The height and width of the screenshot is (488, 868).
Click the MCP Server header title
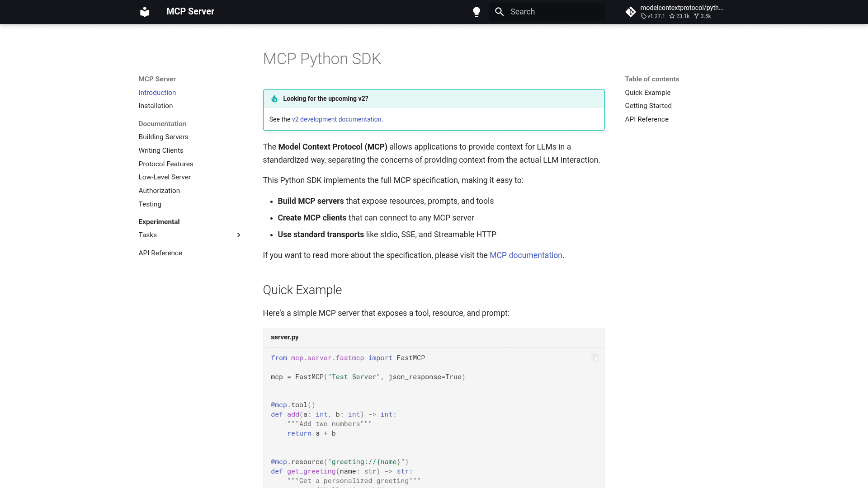(x=190, y=12)
